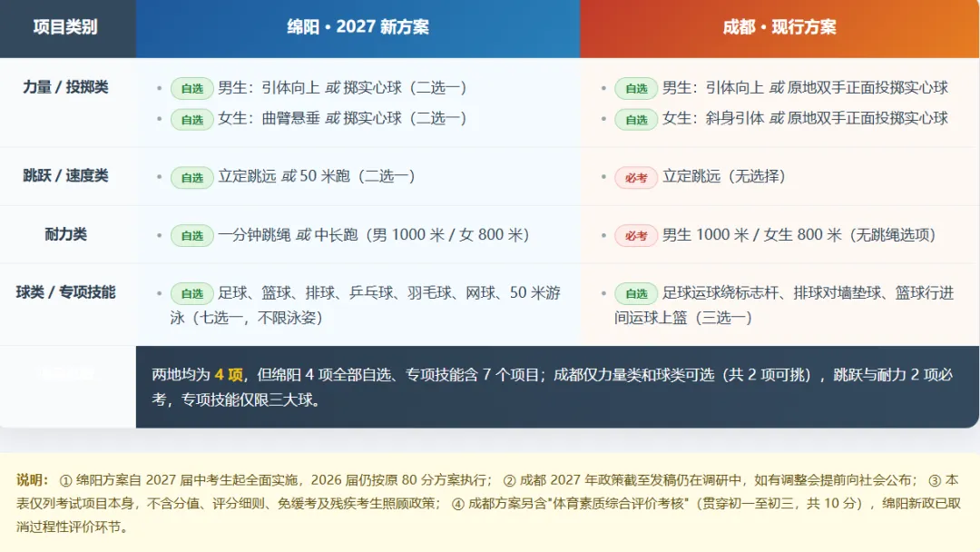This screenshot has height=552, width=980.
Task: Click 自选 badge beside 男生 原地双手正面投掷实心球
Action: point(636,89)
